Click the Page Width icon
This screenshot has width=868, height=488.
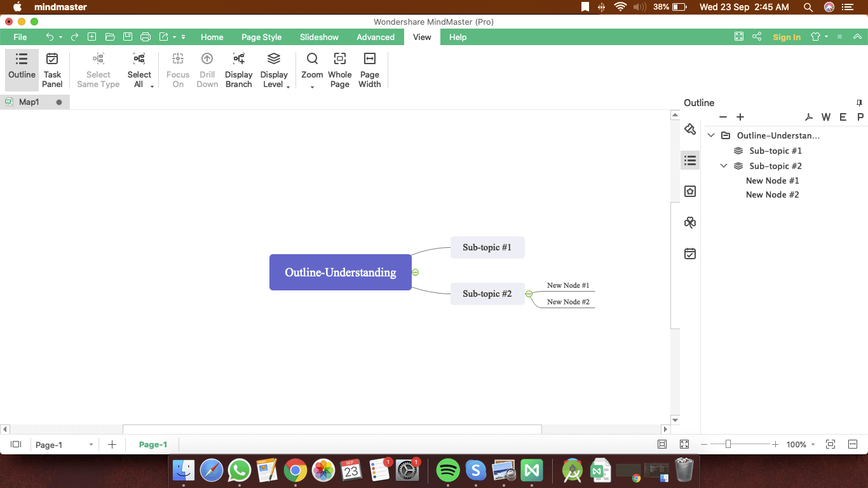pyautogui.click(x=369, y=69)
